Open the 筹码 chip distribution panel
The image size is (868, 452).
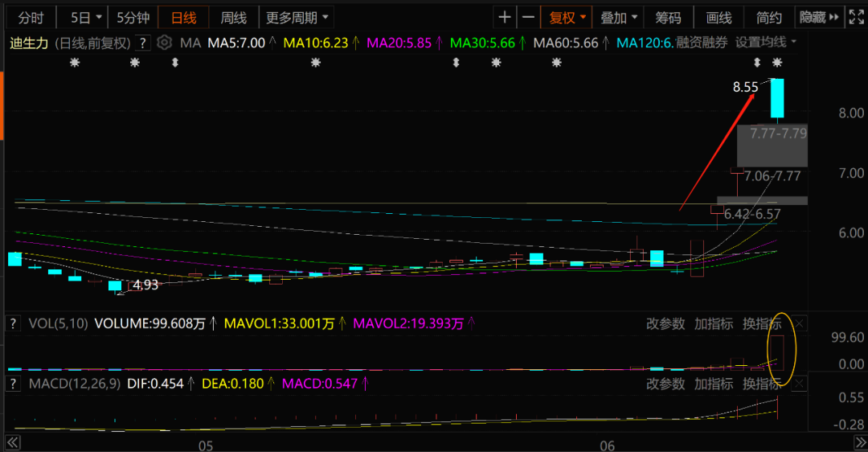(668, 18)
